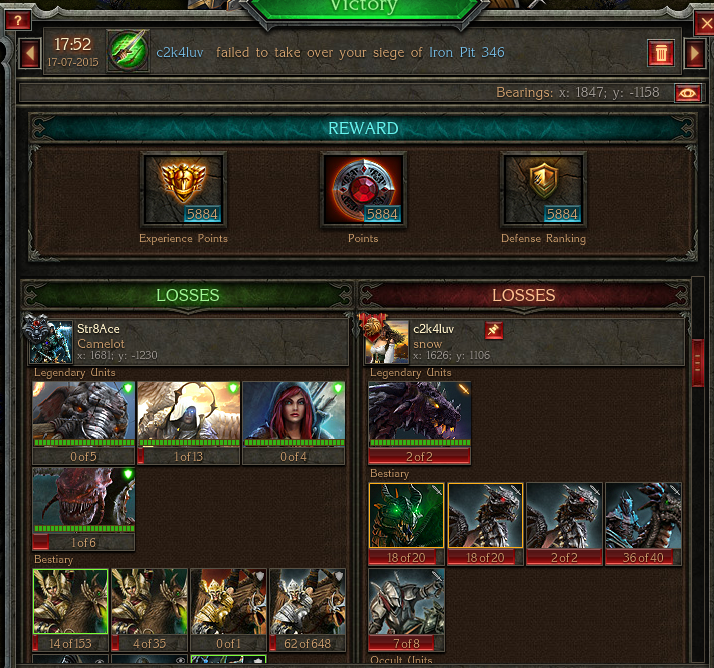Click the red gem Points reward icon
Screen dimensions: 714x668
click(363, 189)
